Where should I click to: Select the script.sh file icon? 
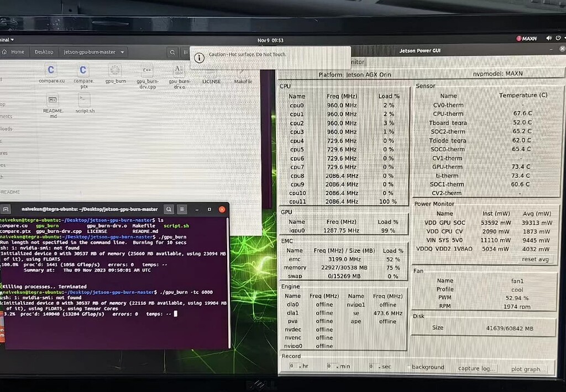pos(84,99)
